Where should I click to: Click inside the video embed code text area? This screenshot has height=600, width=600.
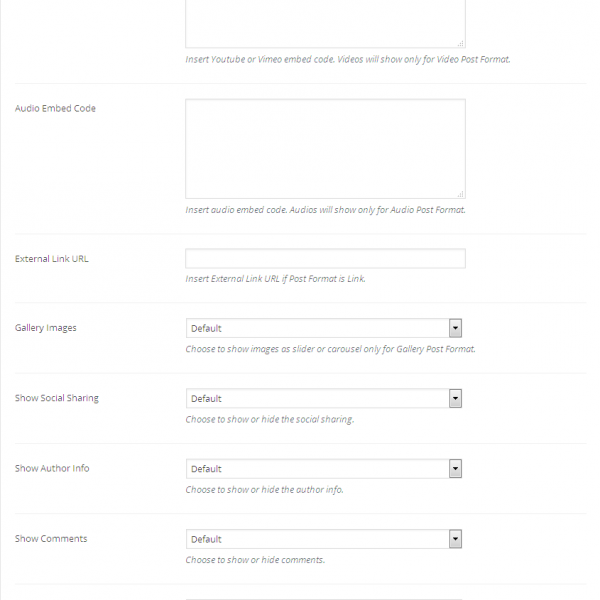pos(325,22)
